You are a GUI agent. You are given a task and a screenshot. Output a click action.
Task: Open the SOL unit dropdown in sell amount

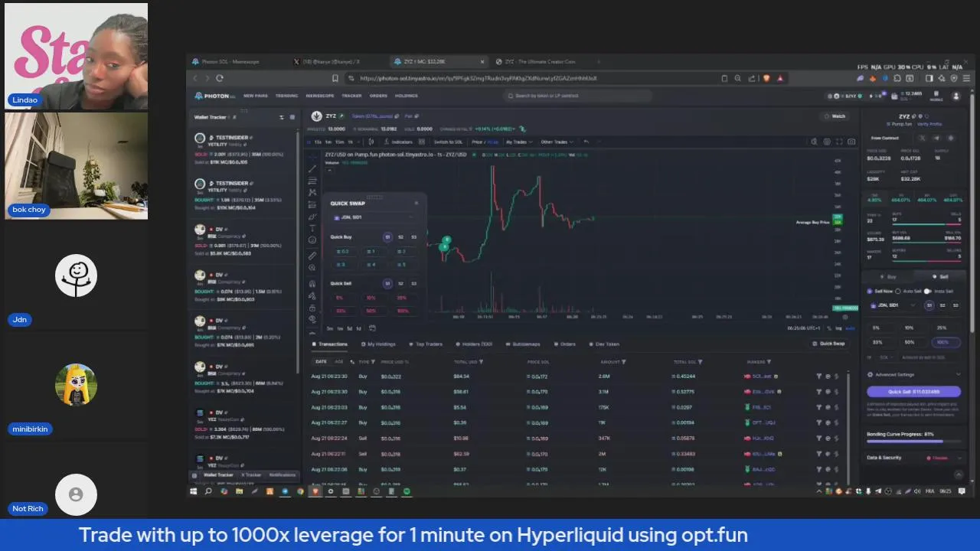(887, 357)
